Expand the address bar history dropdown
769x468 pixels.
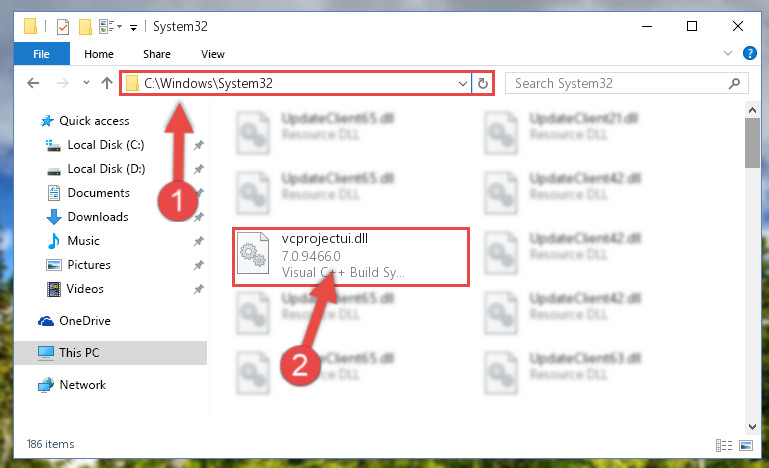[x=462, y=83]
